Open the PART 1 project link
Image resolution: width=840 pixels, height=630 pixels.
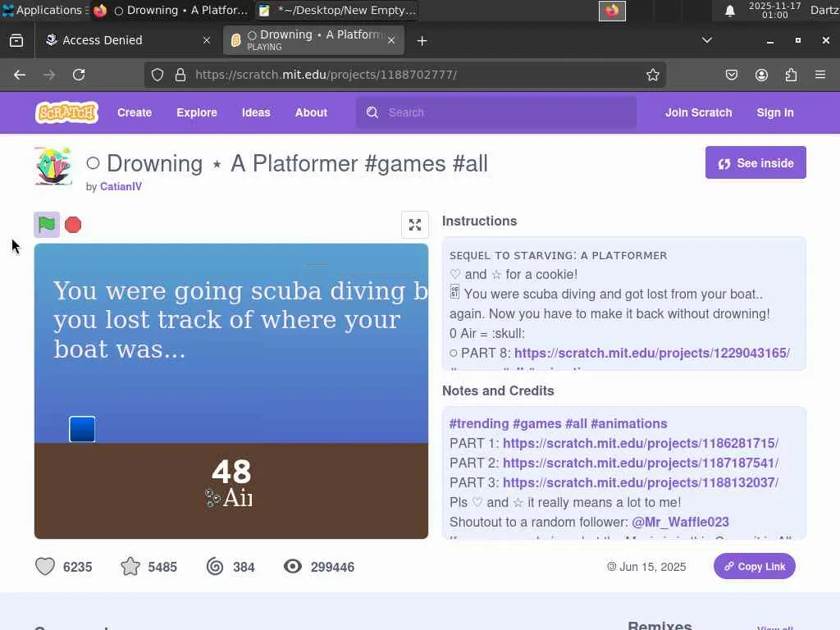[x=641, y=443]
